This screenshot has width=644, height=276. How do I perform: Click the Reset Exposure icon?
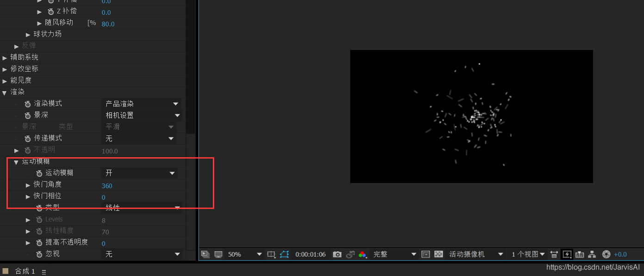pyautogui.click(x=606, y=254)
